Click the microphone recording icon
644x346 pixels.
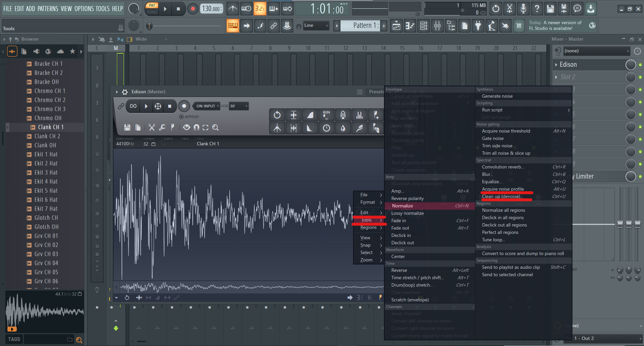tap(523, 9)
